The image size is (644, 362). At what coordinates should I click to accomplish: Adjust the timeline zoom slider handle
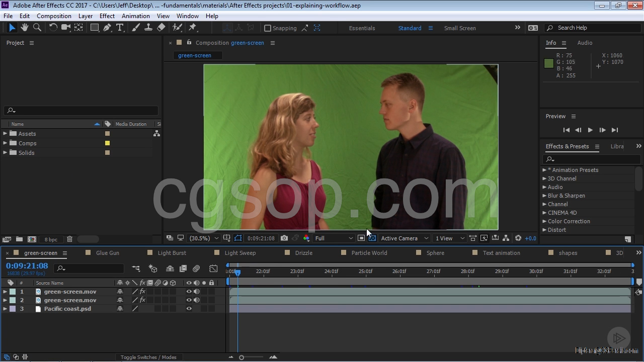(x=242, y=357)
